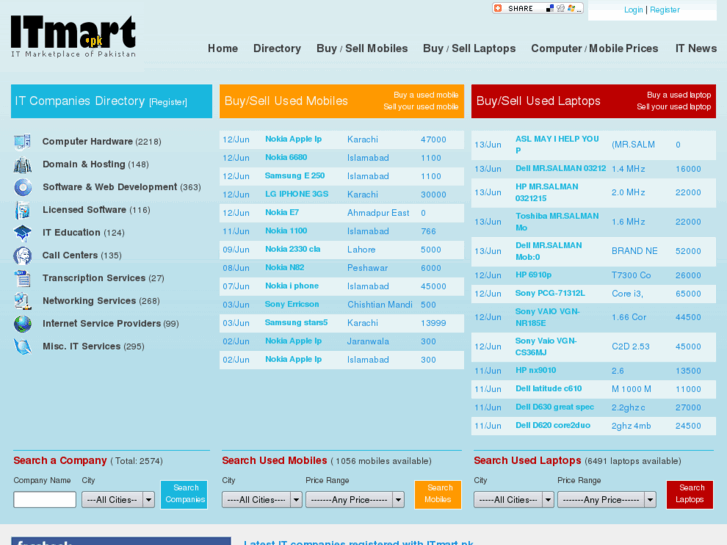This screenshot has width=727, height=545.
Task: Open the Sony Erricson listing
Action: [x=292, y=304]
